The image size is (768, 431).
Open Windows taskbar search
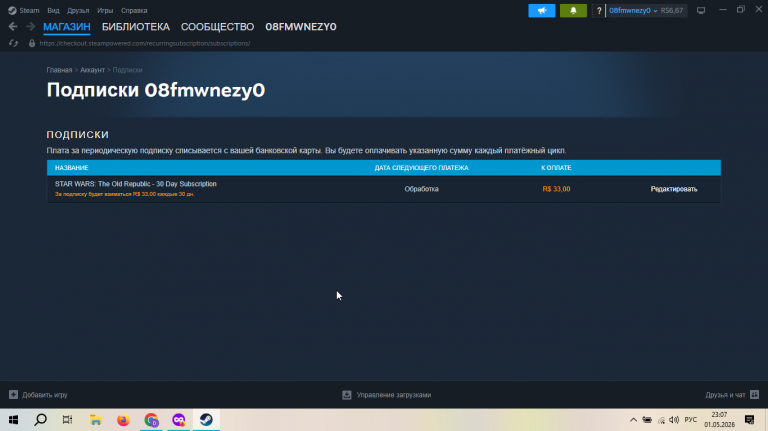pos(41,420)
